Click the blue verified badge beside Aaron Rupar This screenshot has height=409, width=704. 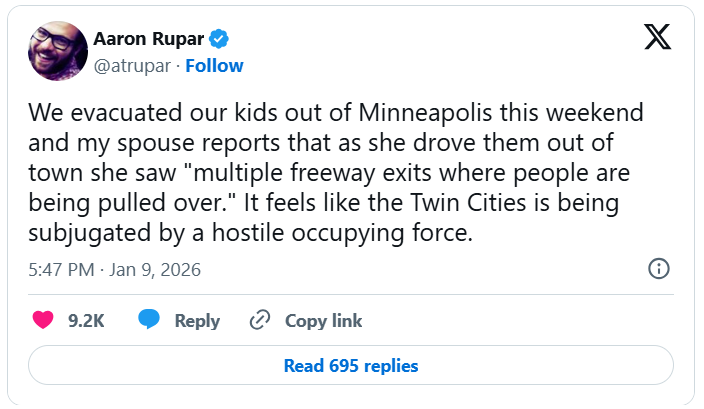(x=219, y=39)
